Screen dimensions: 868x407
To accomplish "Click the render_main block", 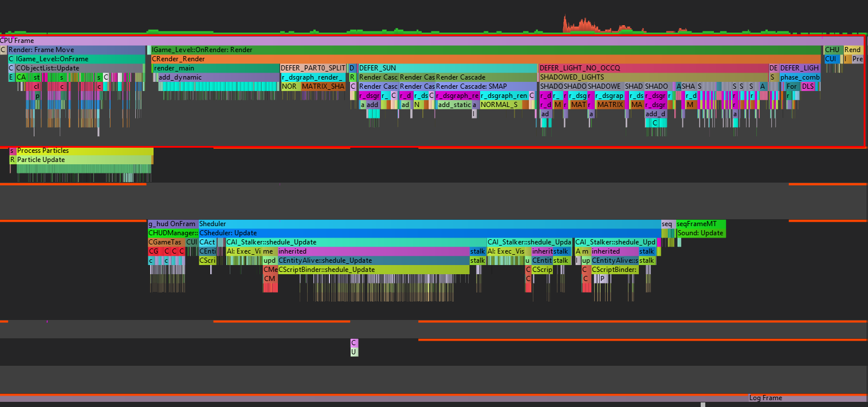I will (215, 68).
